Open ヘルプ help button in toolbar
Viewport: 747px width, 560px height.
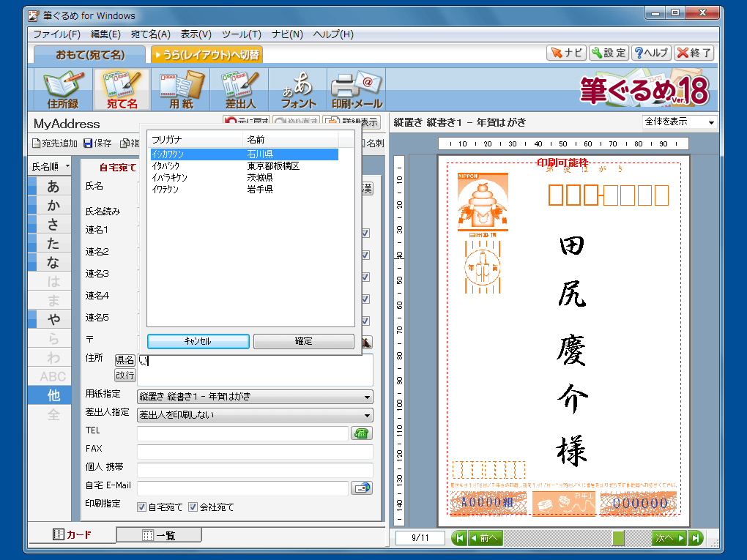(x=651, y=53)
